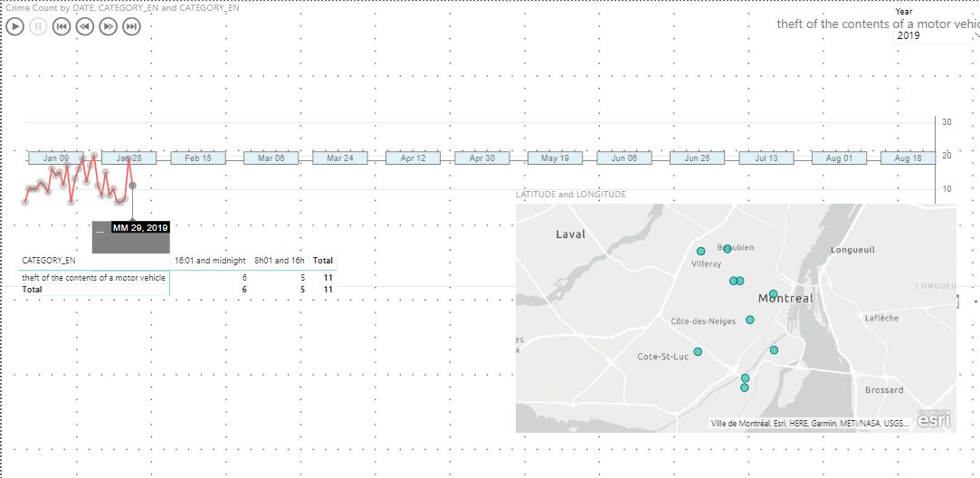Open the Year dropdown showing 2019

[937, 36]
